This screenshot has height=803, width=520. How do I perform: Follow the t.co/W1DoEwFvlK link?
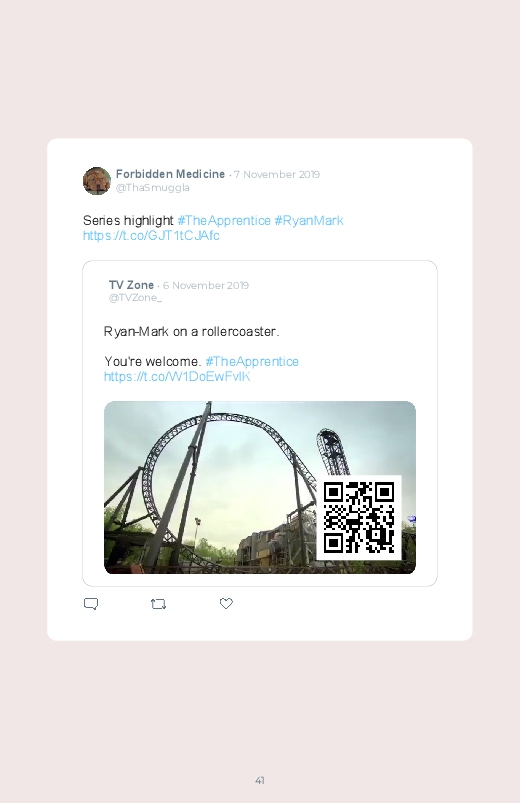pyautogui.click(x=177, y=376)
